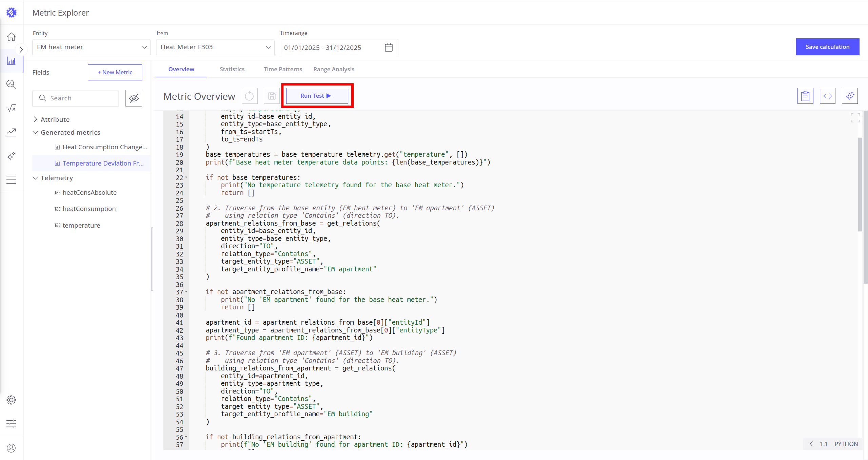Toggle hidden fields with the eye icon

click(x=134, y=98)
